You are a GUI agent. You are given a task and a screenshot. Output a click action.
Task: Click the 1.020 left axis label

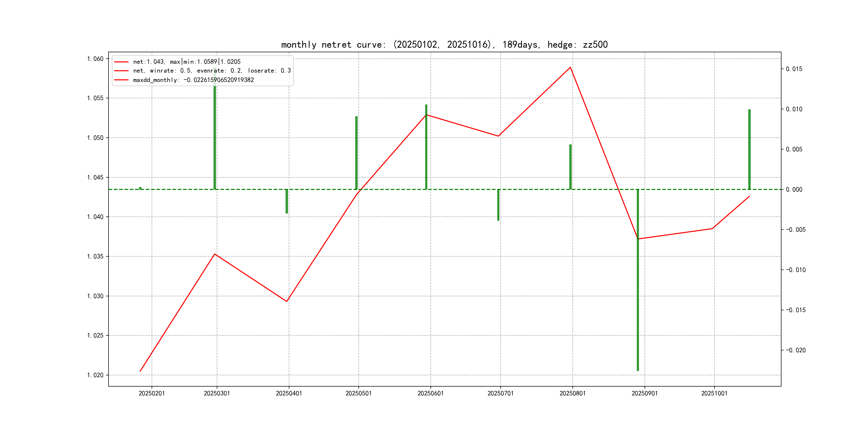[x=95, y=375]
